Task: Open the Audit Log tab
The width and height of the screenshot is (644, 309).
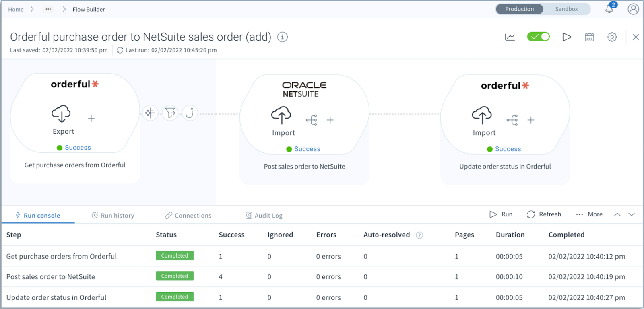Action: [x=264, y=216]
